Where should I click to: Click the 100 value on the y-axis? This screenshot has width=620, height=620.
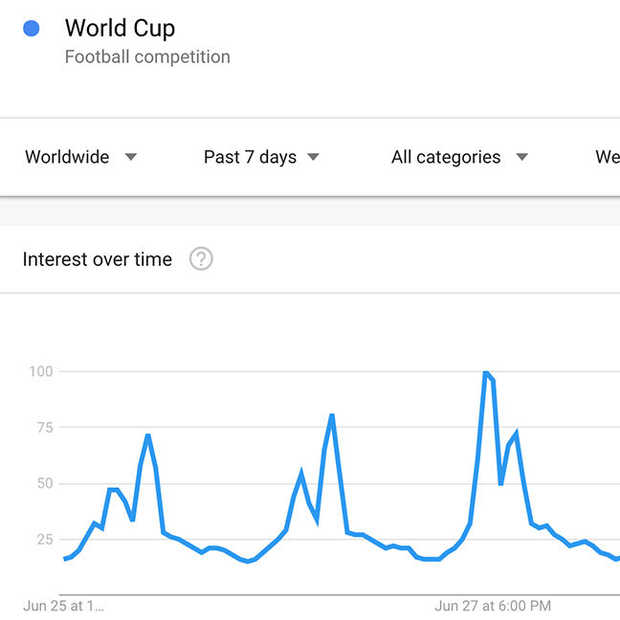pos(41,371)
